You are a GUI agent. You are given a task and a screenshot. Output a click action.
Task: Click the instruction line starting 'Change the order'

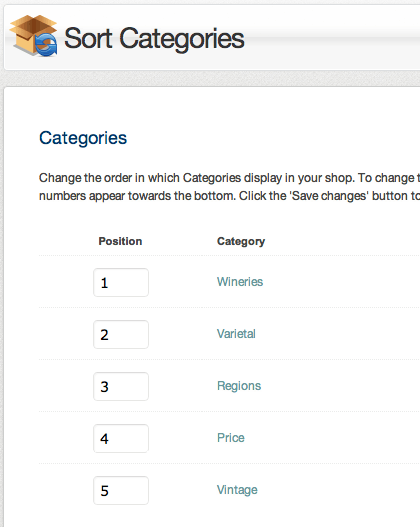(229, 178)
